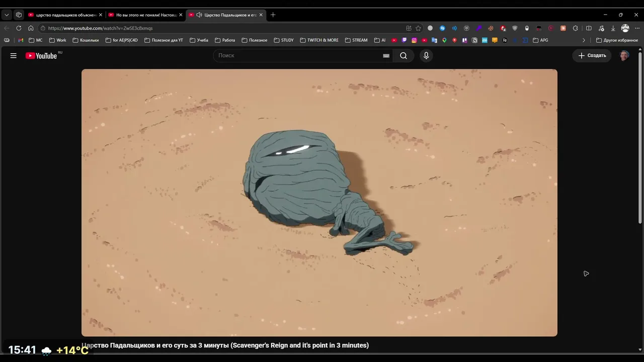The height and width of the screenshot is (362, 644).
Task: Open the 'Учеба' bookmarks folder
Action: pos(199,40)
